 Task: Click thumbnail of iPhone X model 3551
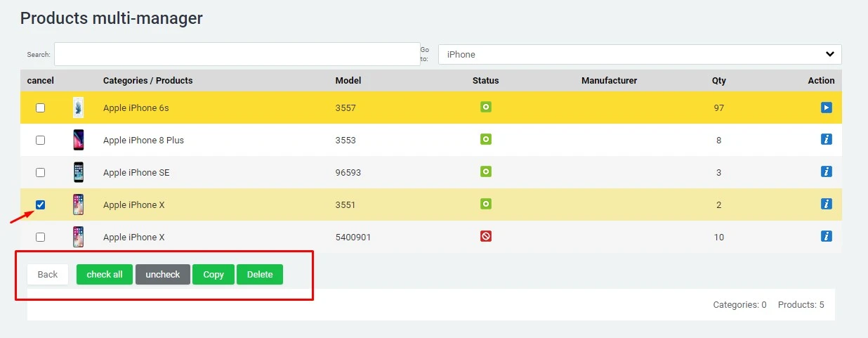(79, 204)
